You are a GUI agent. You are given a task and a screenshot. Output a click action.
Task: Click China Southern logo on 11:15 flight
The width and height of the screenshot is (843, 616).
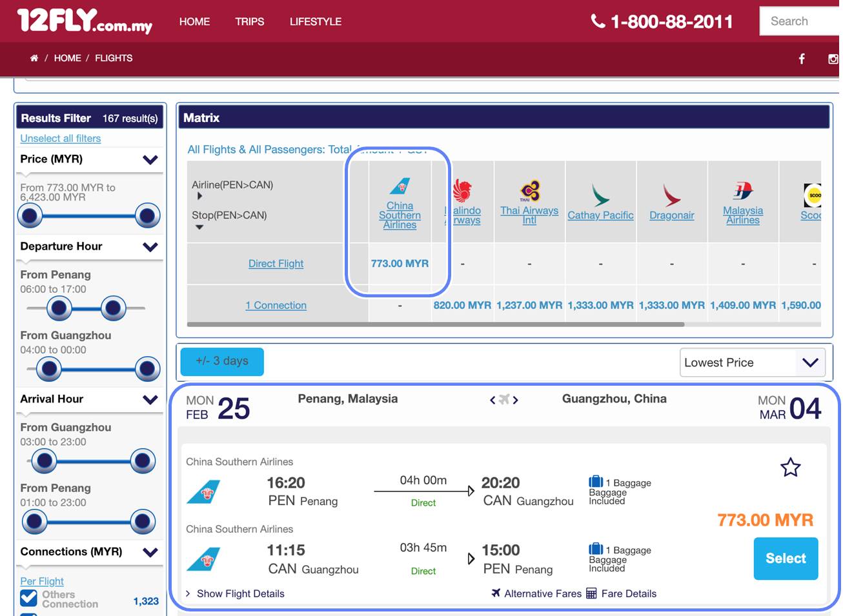coord(203,559)
